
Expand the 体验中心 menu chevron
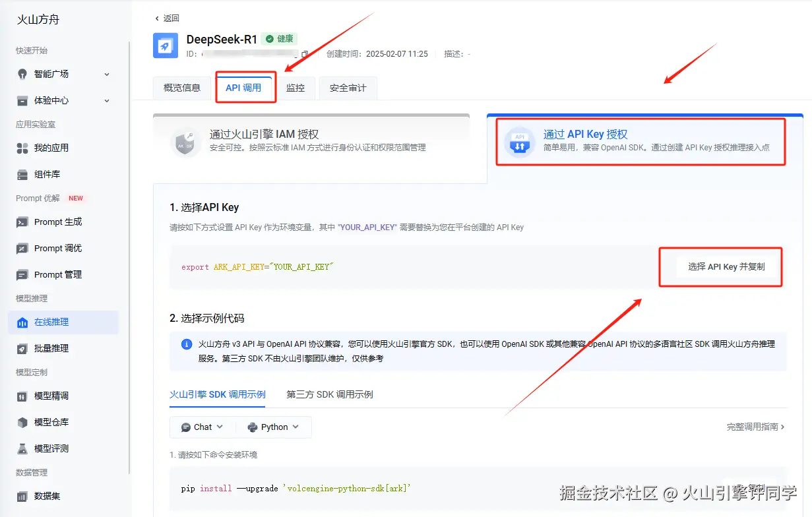tap(107, 101)
